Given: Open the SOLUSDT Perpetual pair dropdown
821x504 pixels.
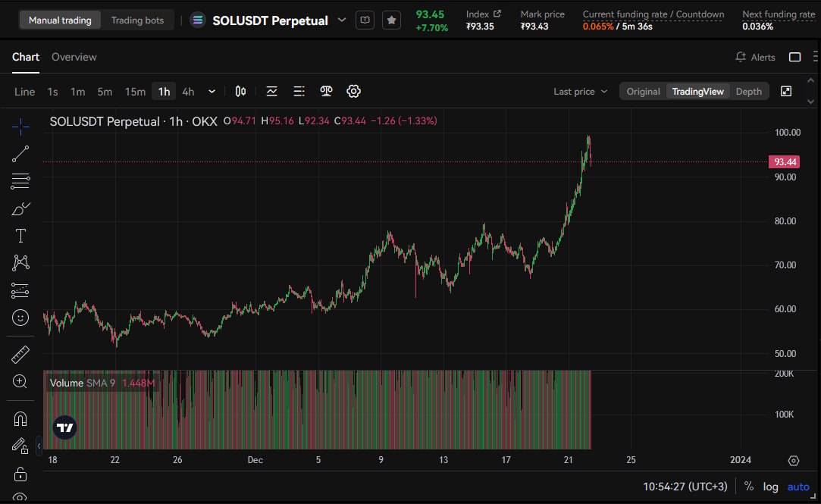Looking at the screenshot, I should point(342,20).
